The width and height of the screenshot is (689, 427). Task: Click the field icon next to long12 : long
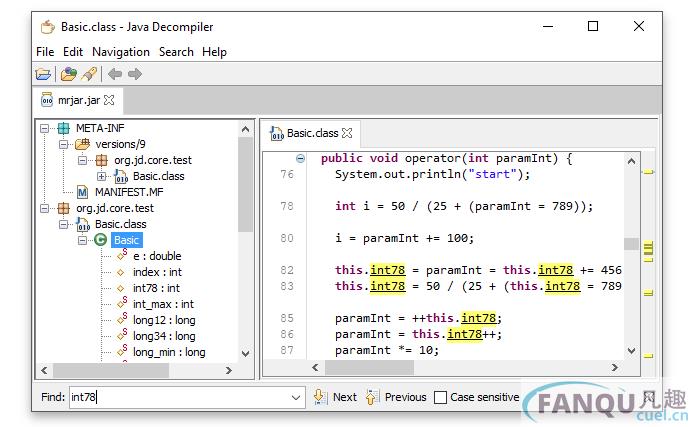tap(122, 319)
